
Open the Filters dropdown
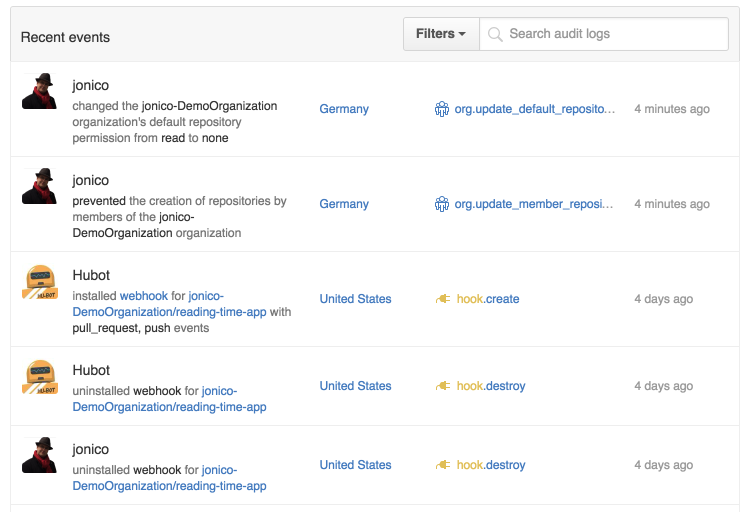[x=441, y=34]
